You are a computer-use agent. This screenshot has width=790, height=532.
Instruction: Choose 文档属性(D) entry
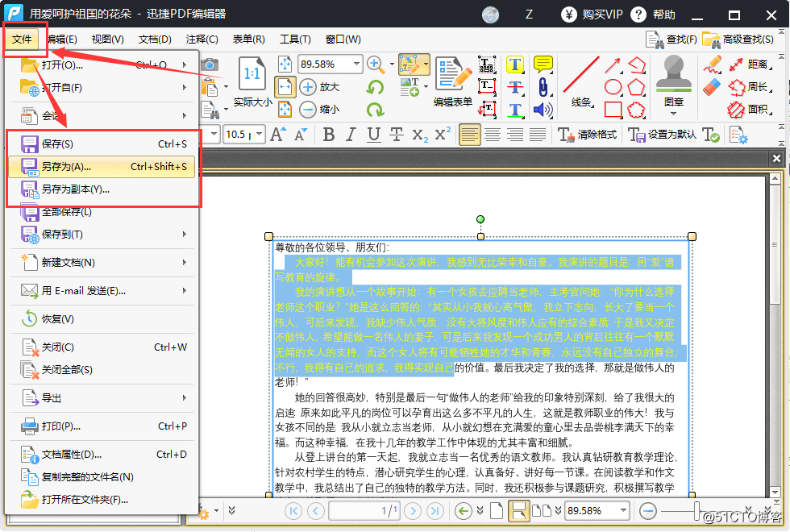click(x=102, y=455)
